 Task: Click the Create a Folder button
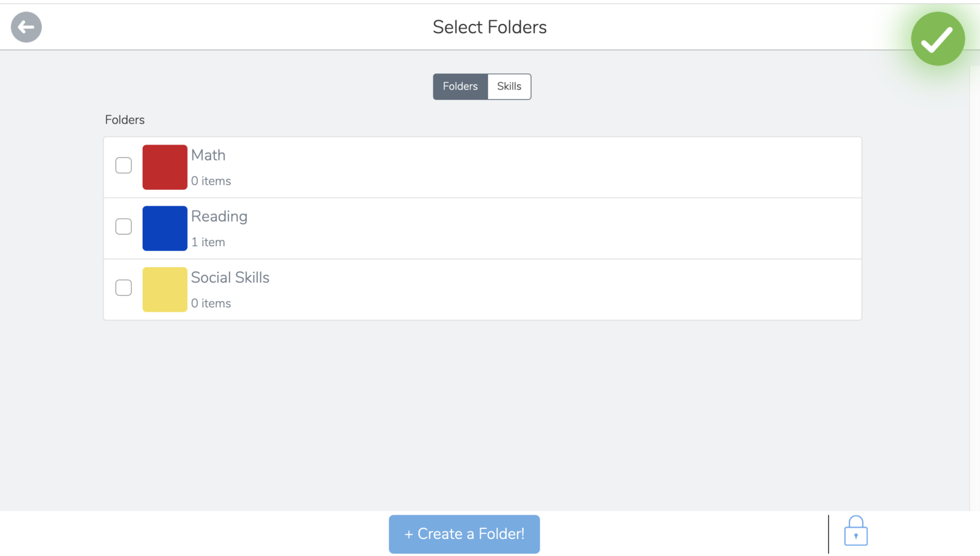[x=464, y=534]
